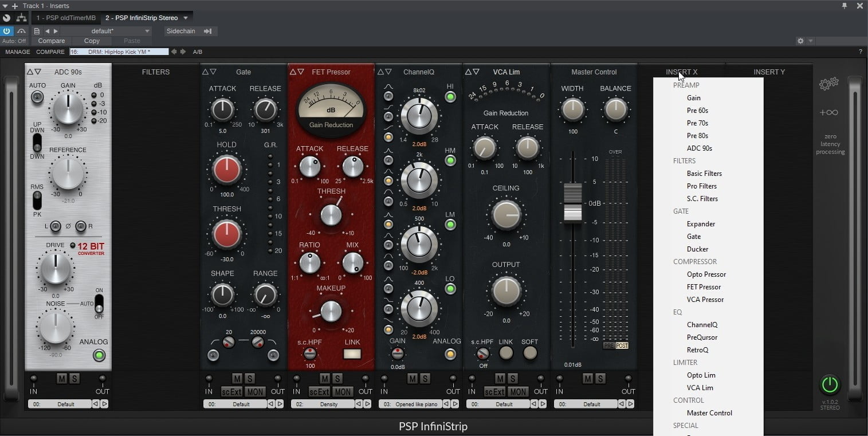Toggle the ChannelQ HI band enable LED
The height and width of the screenshot is (436, 868).
point(450,97)
